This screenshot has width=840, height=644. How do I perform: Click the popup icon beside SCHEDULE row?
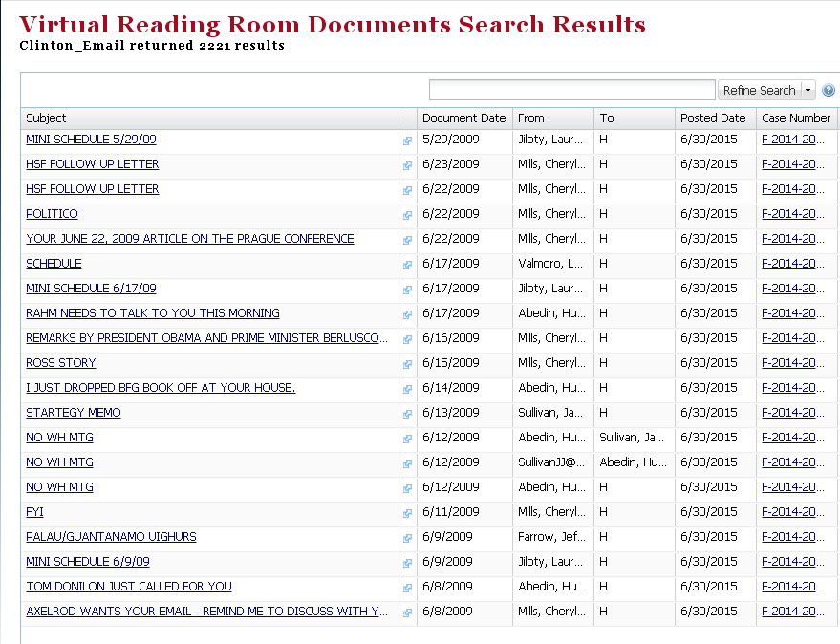coord(407,265)
